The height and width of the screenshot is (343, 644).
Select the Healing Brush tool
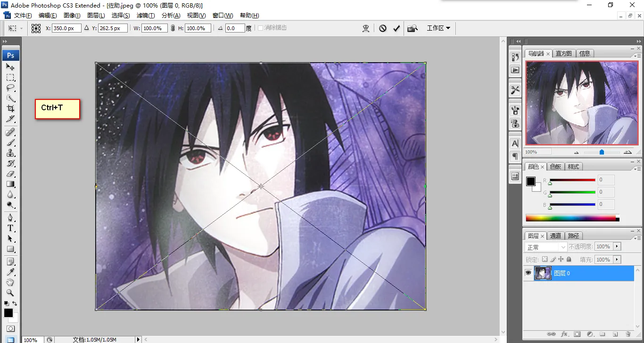point(10,132)
